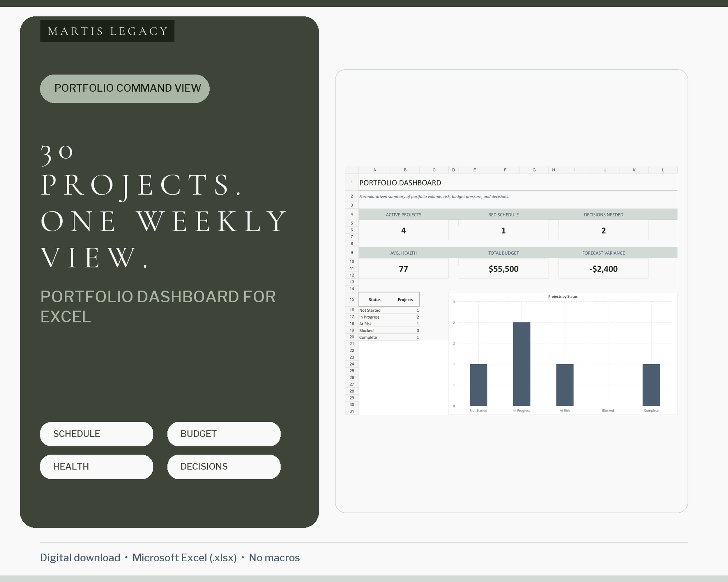Viewport: 728px width, 582px height.
Task: Click the PORTFOLIO COMMAND VIEW pill
Action: pyautogui.click(x=125, y=88)
